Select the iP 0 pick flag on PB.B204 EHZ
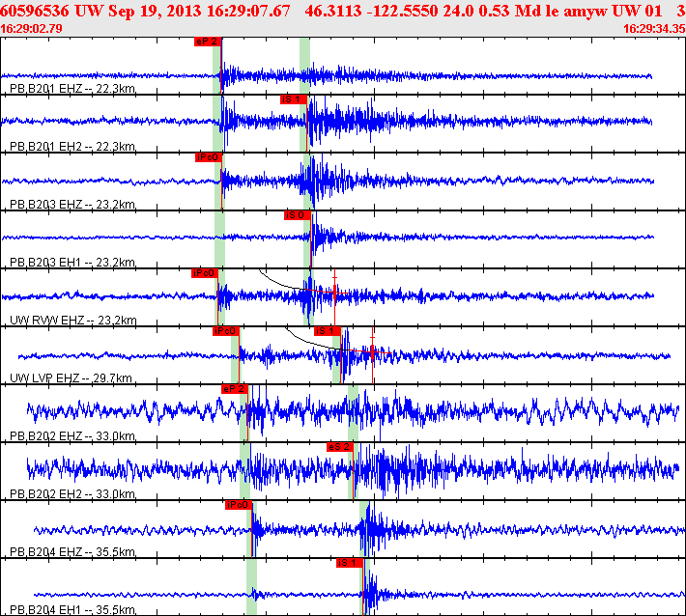 (239, 505)
